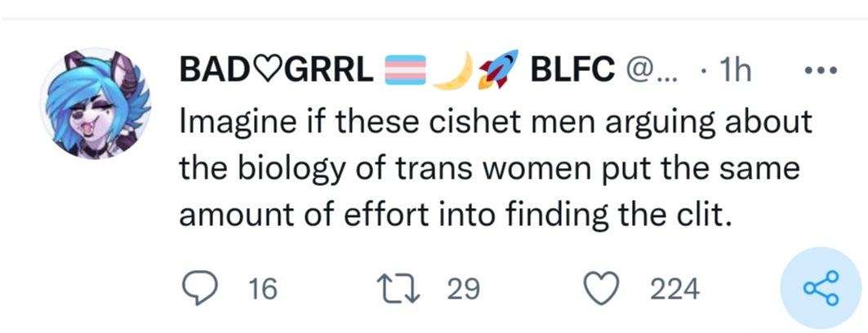Viewport: 868px width, 333px height.
Task: Click the like count 224
Action: click(x=674, y=289)
